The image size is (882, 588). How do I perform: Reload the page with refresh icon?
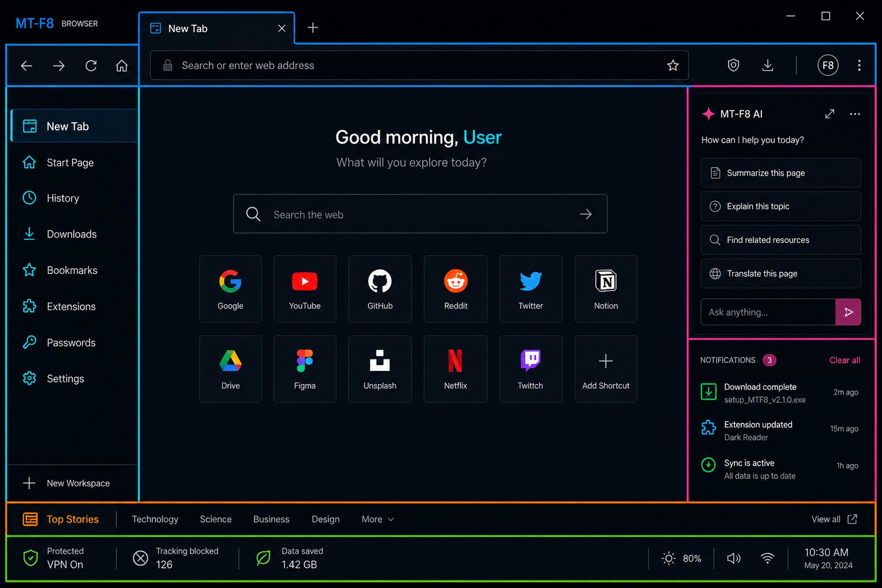pyautogui.click(x=91, y=66)
